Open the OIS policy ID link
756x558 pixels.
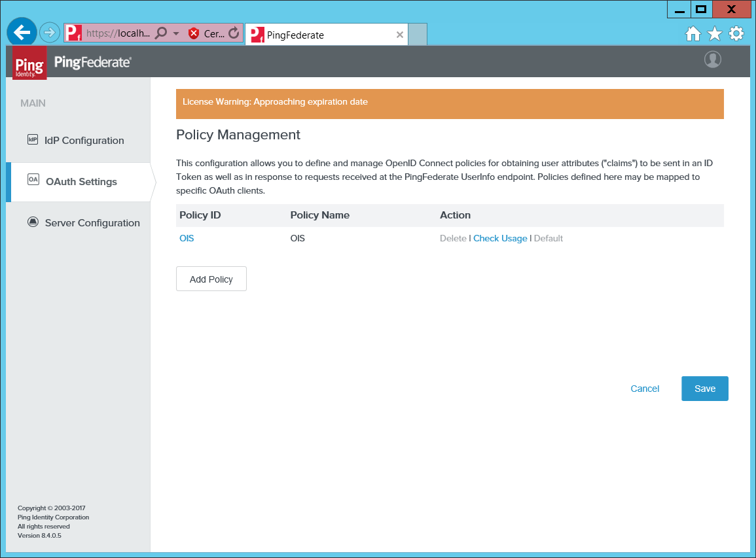(187, 238)
